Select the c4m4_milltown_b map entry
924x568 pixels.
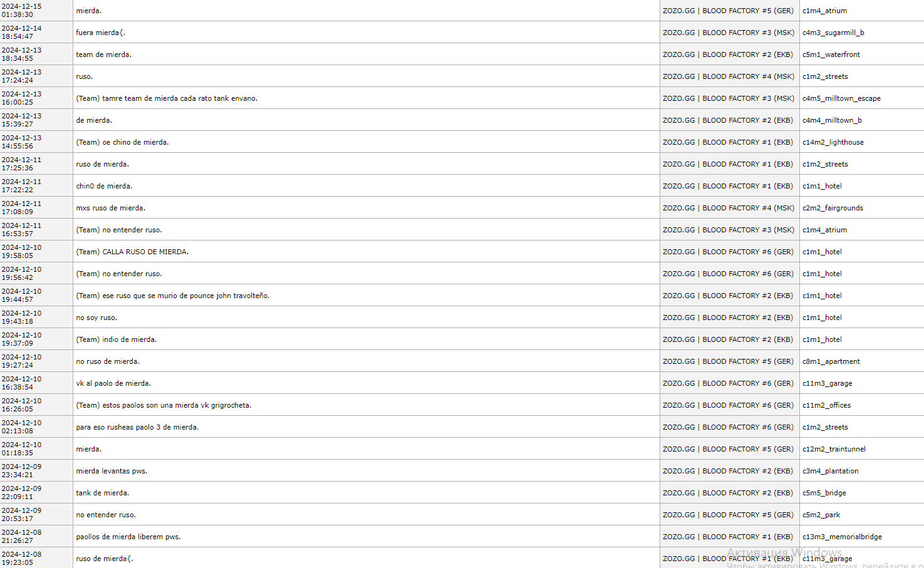tap(832, 120)
